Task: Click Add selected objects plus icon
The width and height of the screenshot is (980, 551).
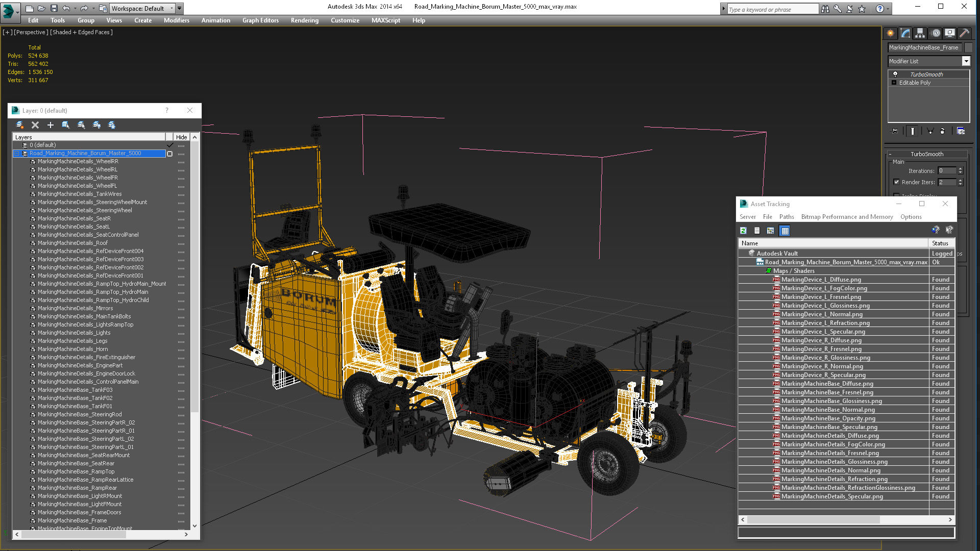Action: tap(51, 125)
